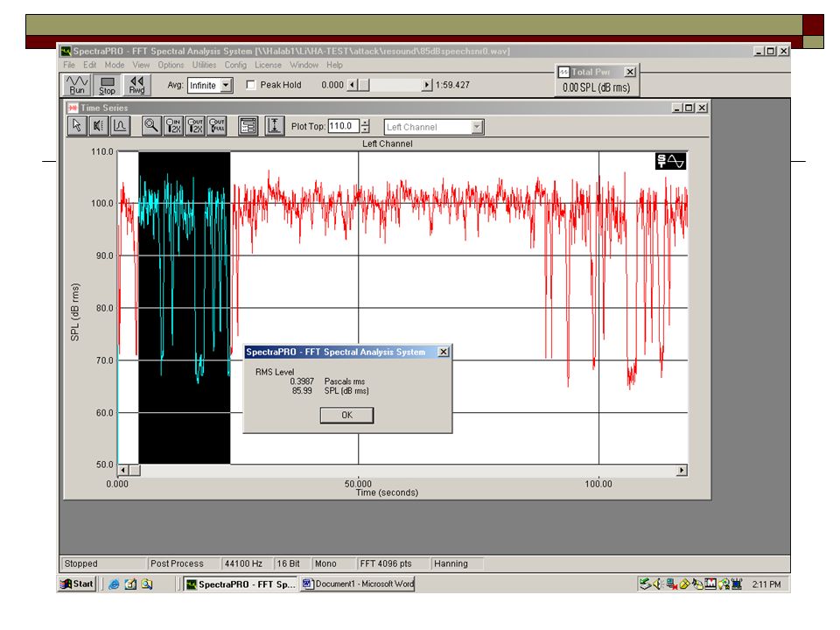Toggle the Peak Hold checkbox

click(251, 85)
